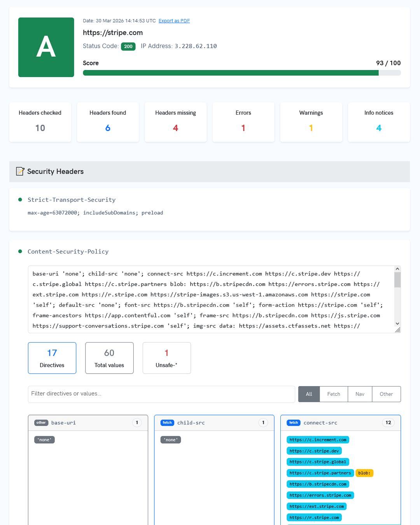
Task: Select the Fetch filter tab
Action: point(334,394)
